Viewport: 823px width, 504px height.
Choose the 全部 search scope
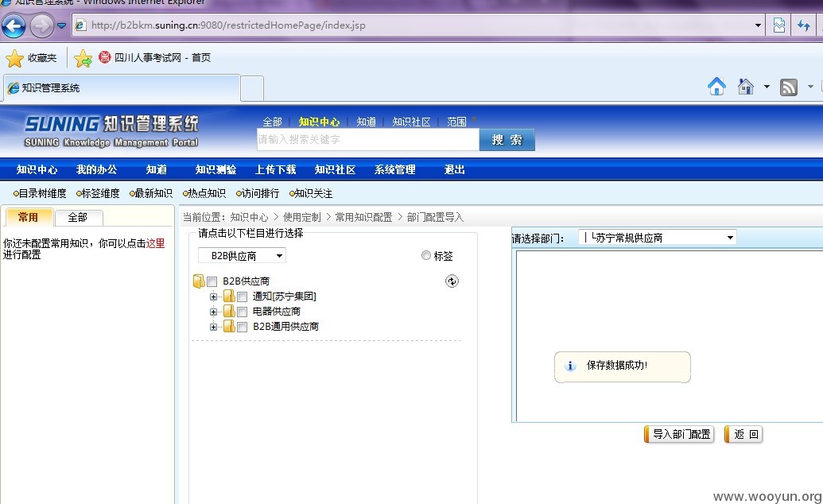click(273, 122)
